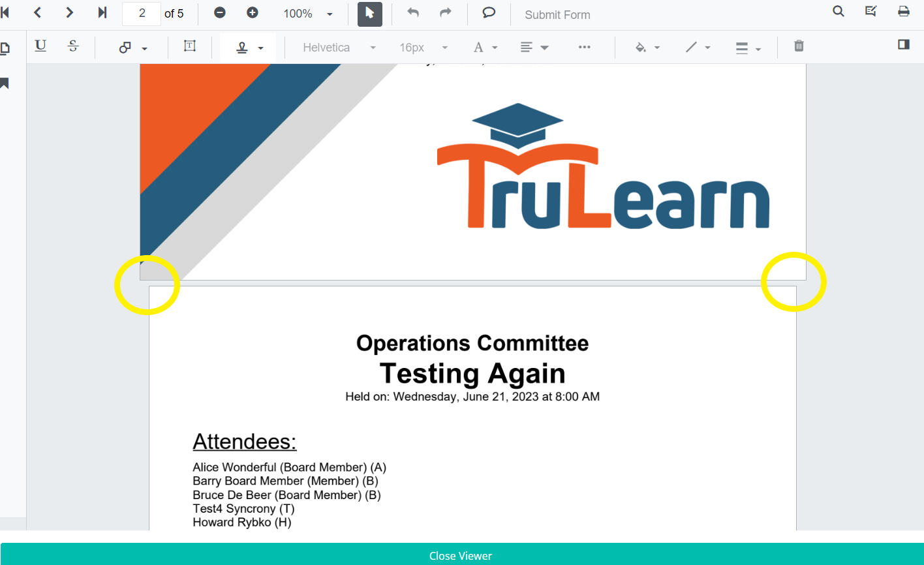Open the shapes annotation dropdown
This screenshot has height=565, width=924.
132,48
